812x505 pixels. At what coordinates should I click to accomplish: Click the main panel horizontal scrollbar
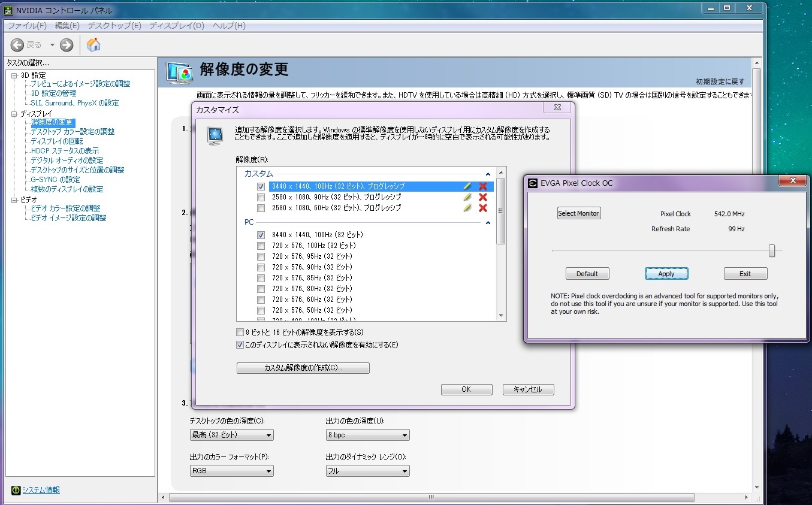[430, 498]
